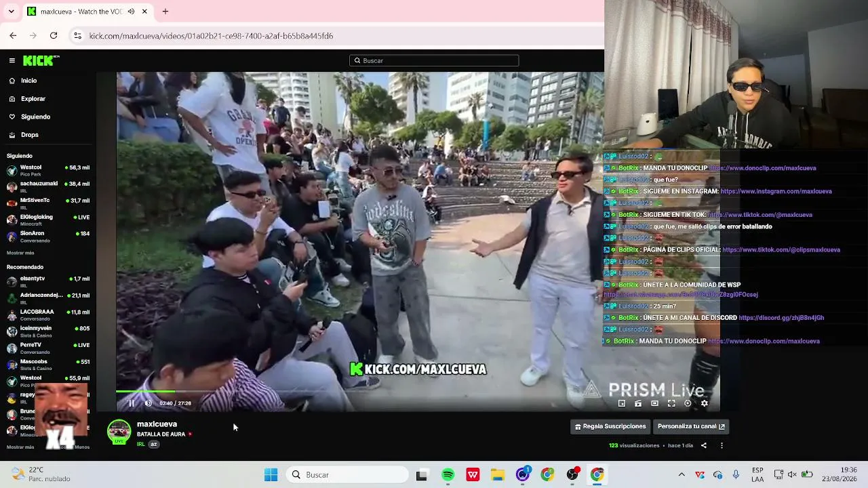Open the Windows Start menu

(271, 474)
